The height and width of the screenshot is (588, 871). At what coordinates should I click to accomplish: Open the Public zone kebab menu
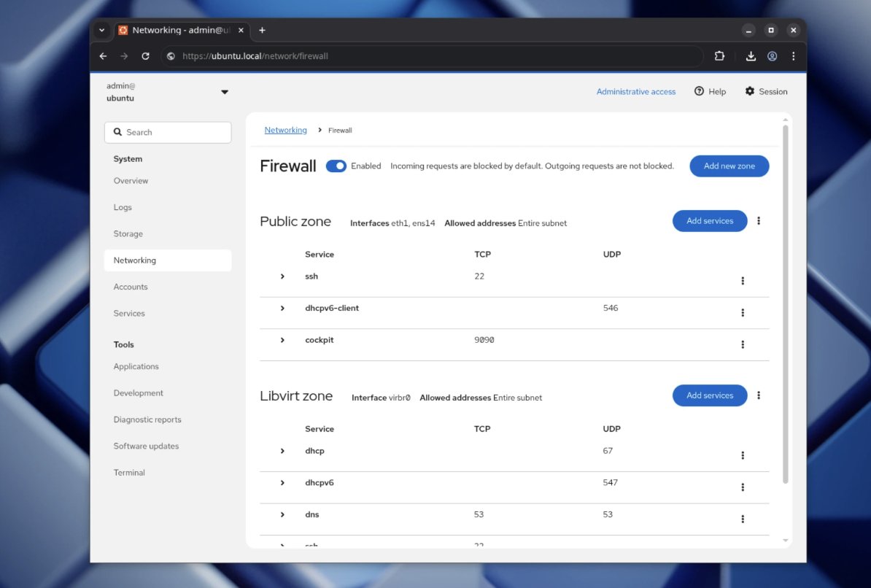click(x=759, y=220)
